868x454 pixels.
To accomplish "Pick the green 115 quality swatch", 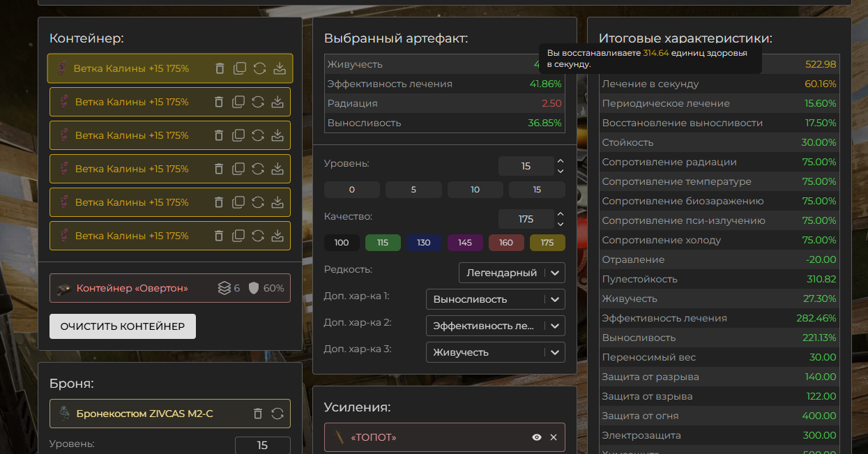I will click(383, 243).
